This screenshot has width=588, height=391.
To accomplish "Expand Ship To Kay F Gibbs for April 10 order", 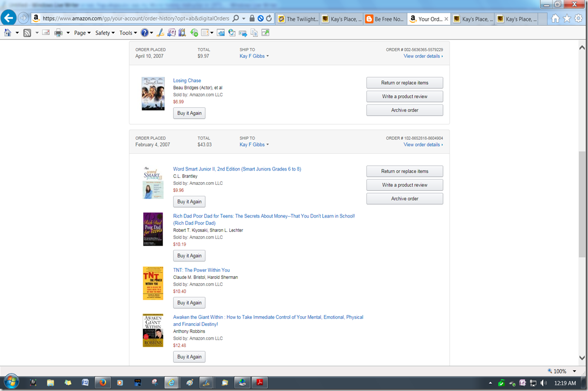I will pyautogui.click(x=254, y=56).
